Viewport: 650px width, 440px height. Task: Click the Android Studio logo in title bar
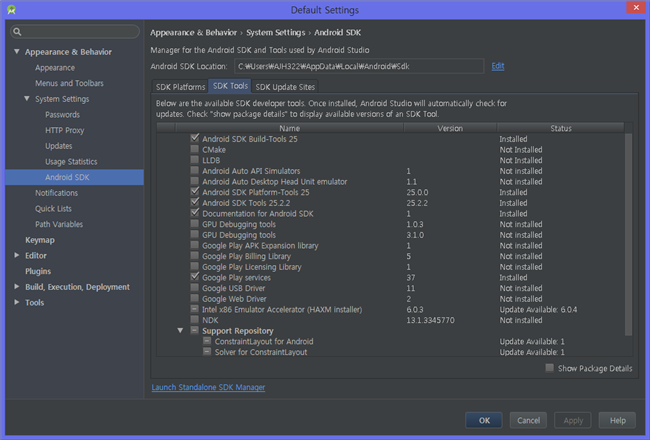[12, 10]
